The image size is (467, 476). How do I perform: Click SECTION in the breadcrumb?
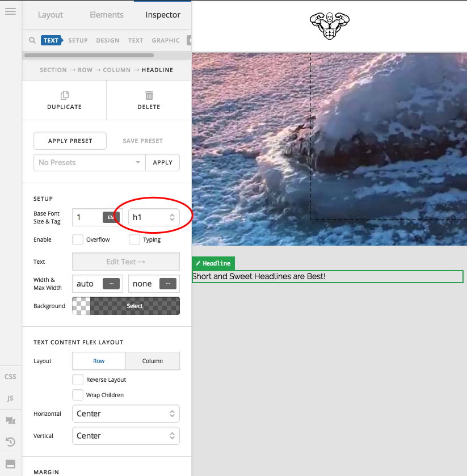tap(53, 70)
